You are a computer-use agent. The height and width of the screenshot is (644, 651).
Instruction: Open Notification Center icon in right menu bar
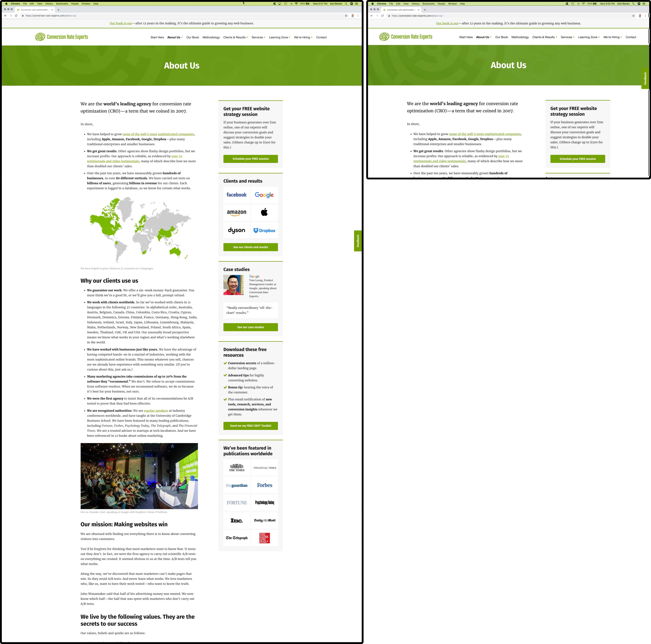(x=644, y=4)
